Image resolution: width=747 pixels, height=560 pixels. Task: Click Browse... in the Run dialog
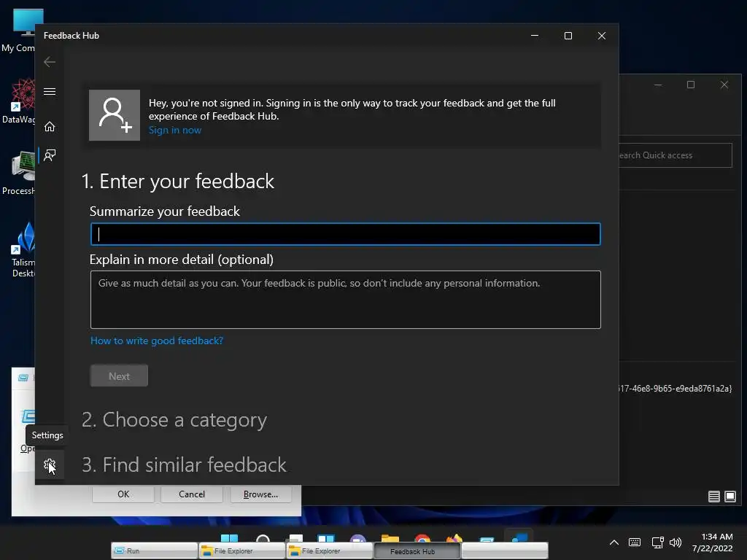pos(260,494)
